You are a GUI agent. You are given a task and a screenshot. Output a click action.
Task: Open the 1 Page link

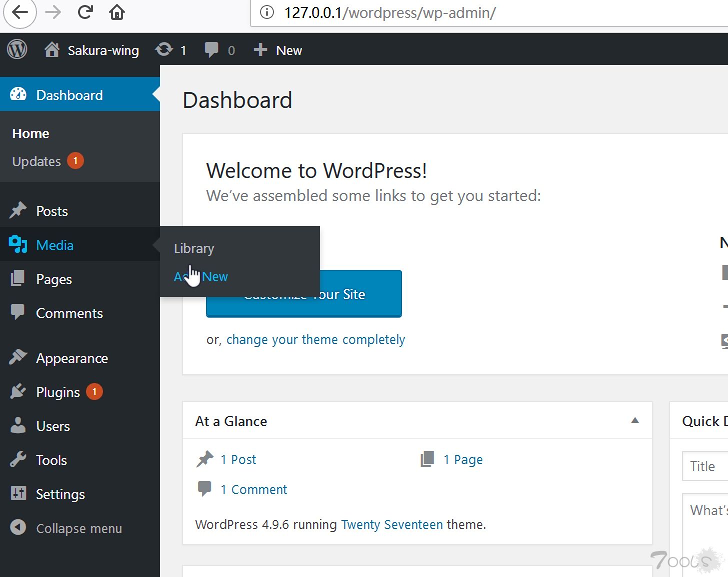(463, 460)
